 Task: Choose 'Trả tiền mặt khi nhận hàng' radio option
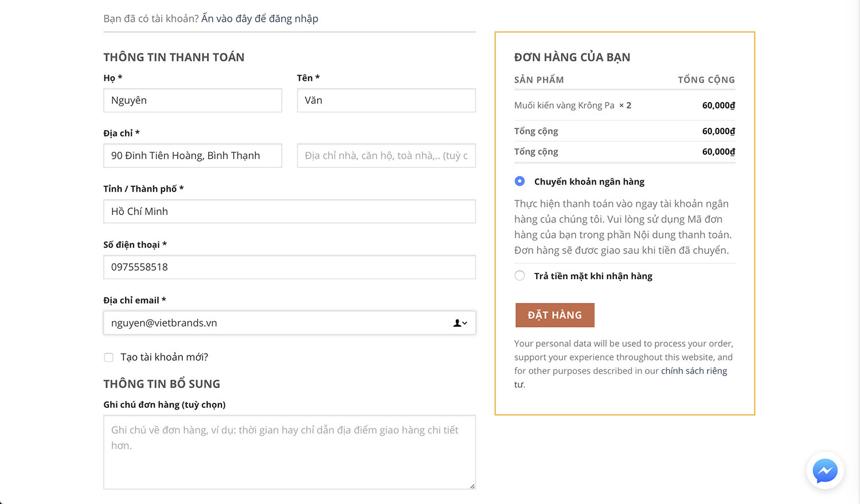519,276
